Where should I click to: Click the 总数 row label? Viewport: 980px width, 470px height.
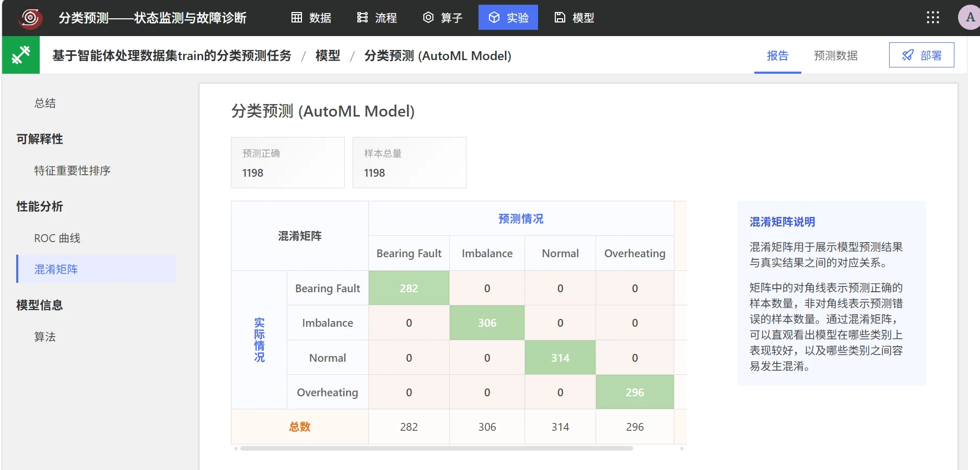(300, 427)
